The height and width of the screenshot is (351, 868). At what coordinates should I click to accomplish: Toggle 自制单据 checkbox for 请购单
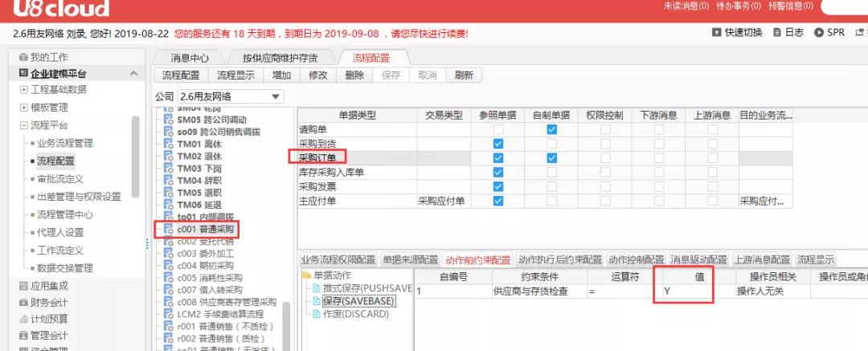551,129
